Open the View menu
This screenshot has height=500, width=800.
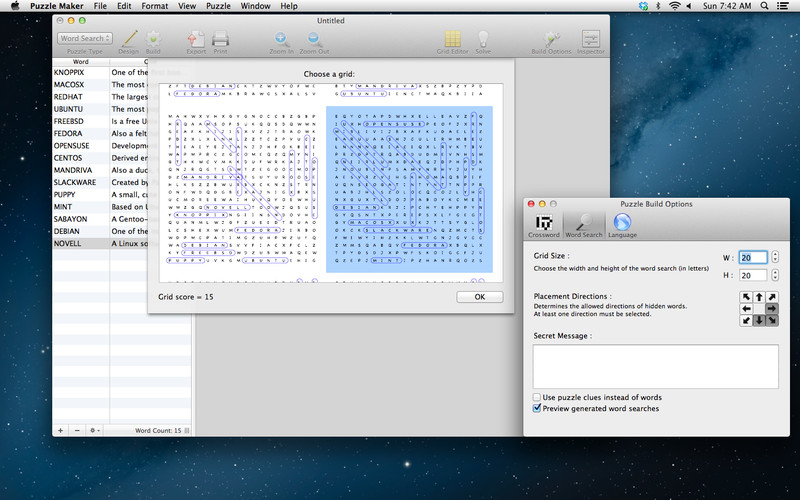(x=187, y=6)
